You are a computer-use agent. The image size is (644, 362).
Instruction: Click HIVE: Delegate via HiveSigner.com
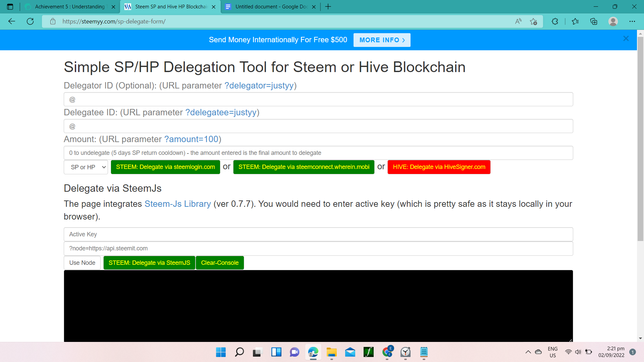439,167
